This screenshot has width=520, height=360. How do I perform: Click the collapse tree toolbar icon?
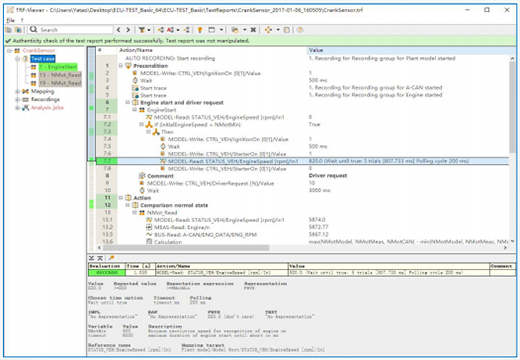coord(187,30)
